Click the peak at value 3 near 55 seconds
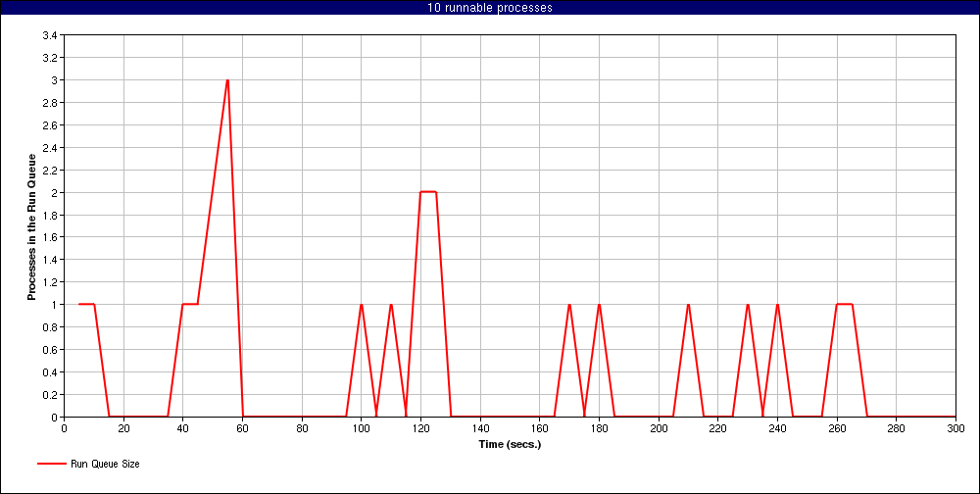Screen dimensions: 980x494 click(227, 80)
